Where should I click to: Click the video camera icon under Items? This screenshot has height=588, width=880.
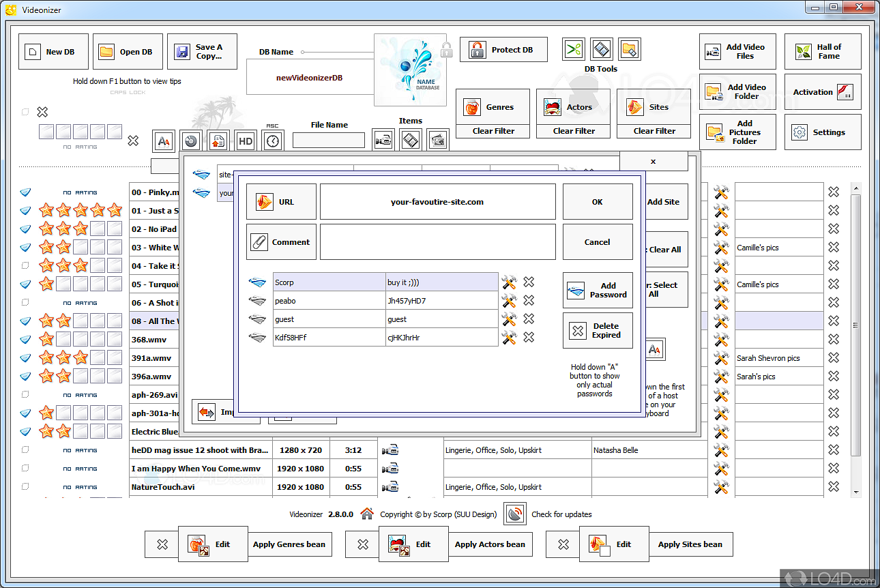[383, 139]
